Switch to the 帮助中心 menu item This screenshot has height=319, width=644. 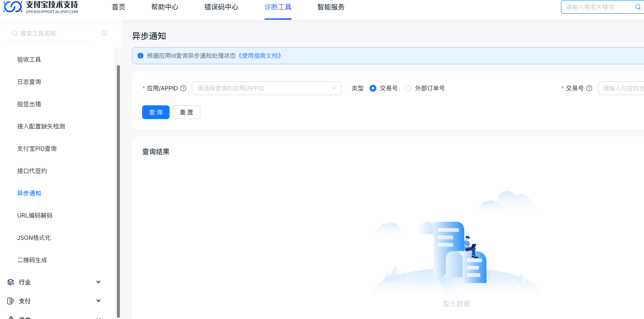(165, 7)
